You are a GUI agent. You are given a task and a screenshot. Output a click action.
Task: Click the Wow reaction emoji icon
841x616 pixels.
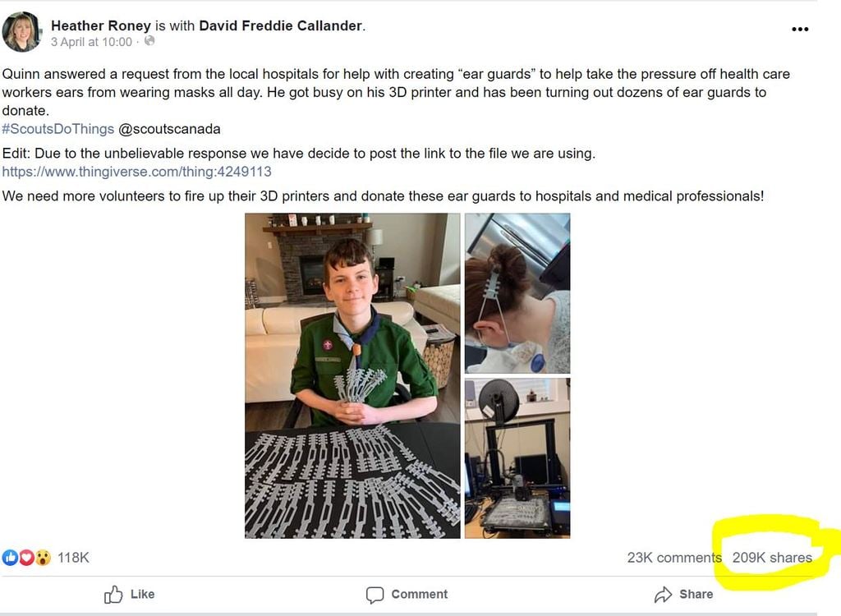pyautogui.click(x=42, y=558)
